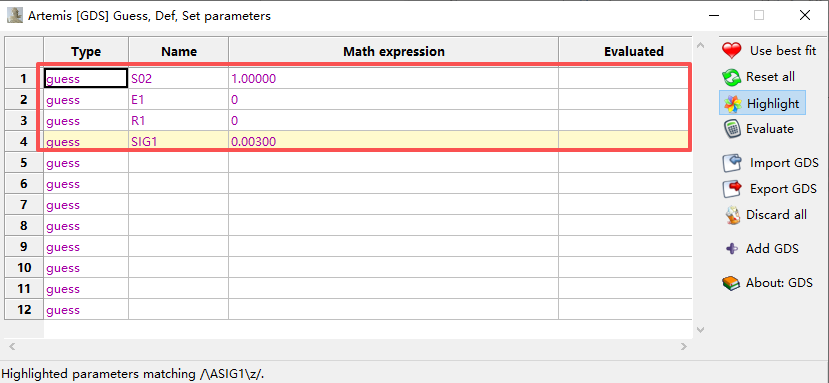
Task: Click the Import GDS icon
Action: tap(732, 163)
